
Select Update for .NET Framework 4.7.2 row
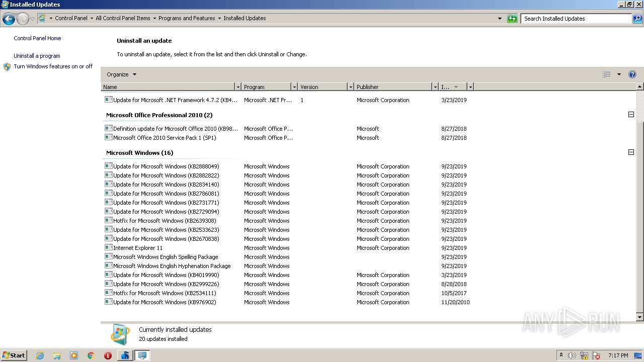tap(287, 100)
